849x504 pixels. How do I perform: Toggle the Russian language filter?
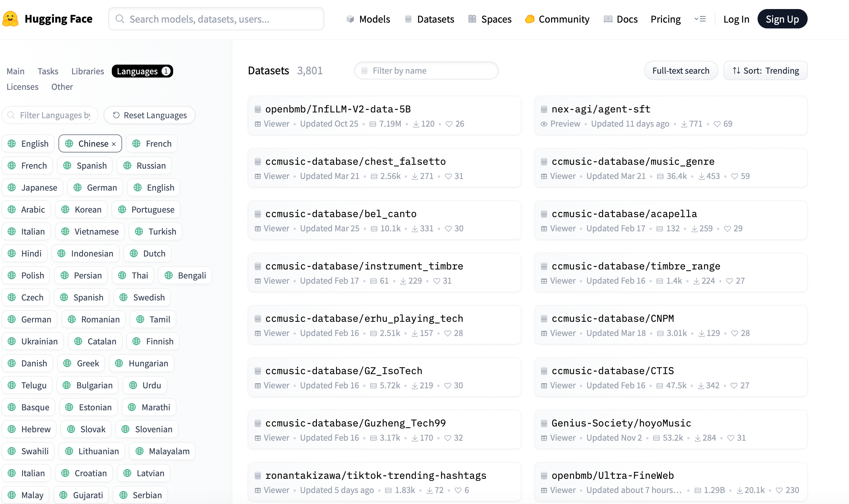144,165
